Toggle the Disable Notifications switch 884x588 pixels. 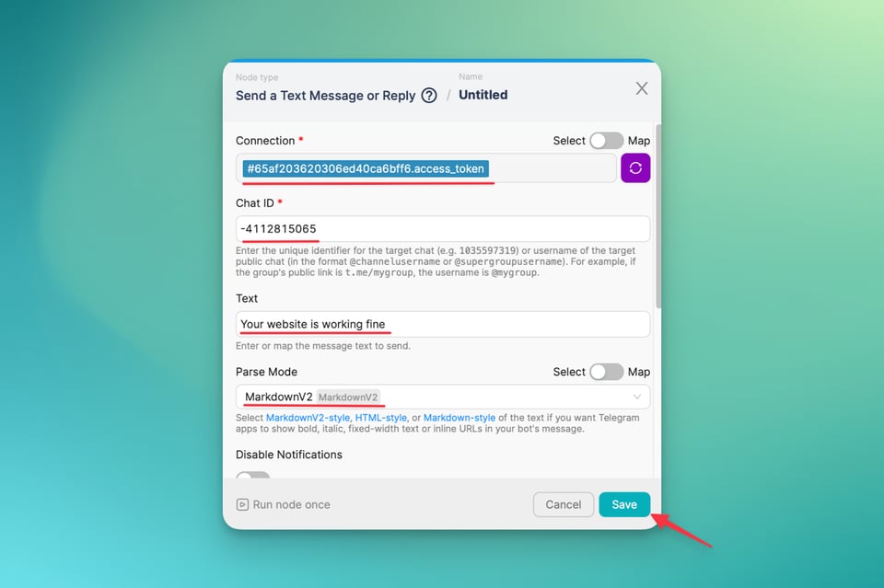253,476
